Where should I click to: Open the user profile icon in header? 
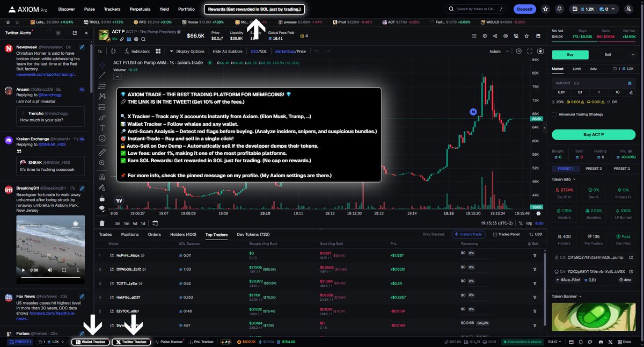[628, 9]
